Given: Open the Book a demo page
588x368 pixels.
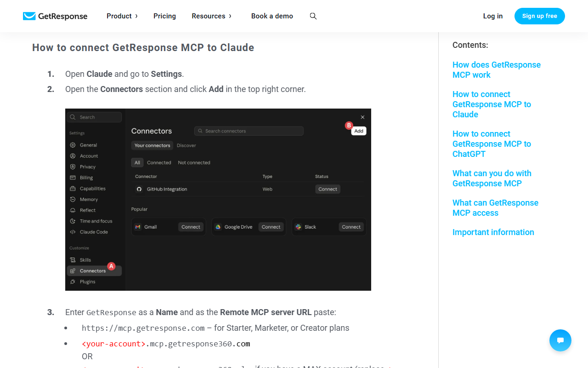Looking at the screenshot, I should coord(272,16).
